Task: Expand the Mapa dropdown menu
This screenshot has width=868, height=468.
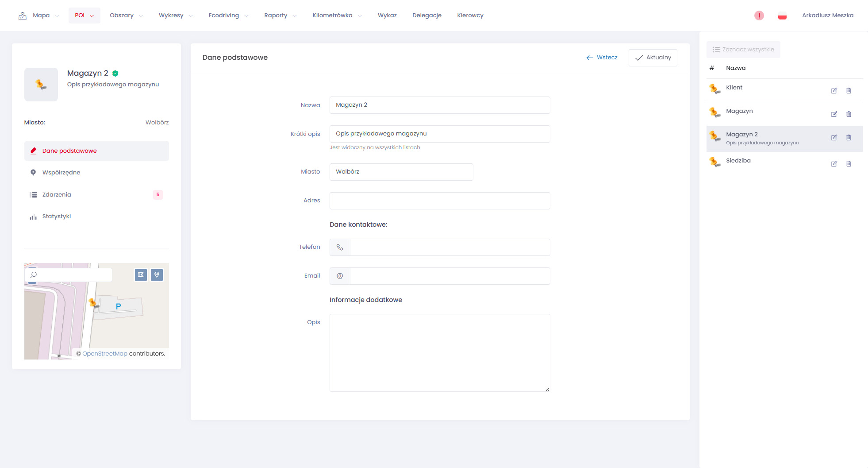Action: pyautogui.click(x=41, y=15)
